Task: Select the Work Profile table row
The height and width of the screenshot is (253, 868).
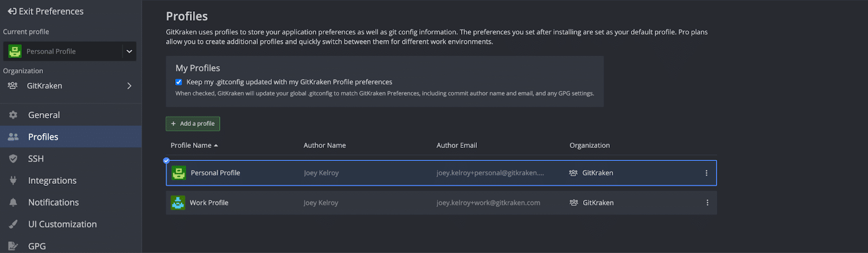Action: coord(441,203)
